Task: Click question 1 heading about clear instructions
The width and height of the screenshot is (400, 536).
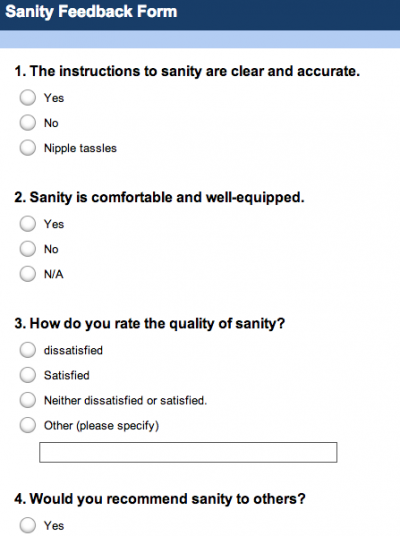Action: coord(187,71)
